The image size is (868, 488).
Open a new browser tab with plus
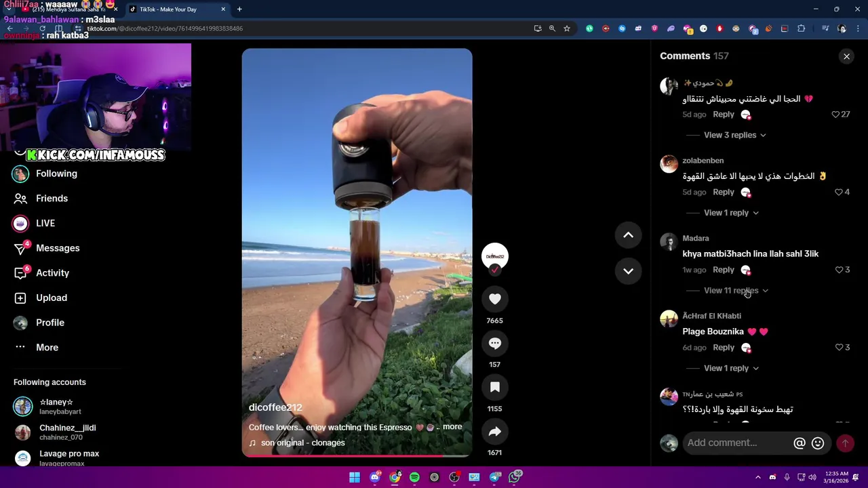tap(239, 9)
